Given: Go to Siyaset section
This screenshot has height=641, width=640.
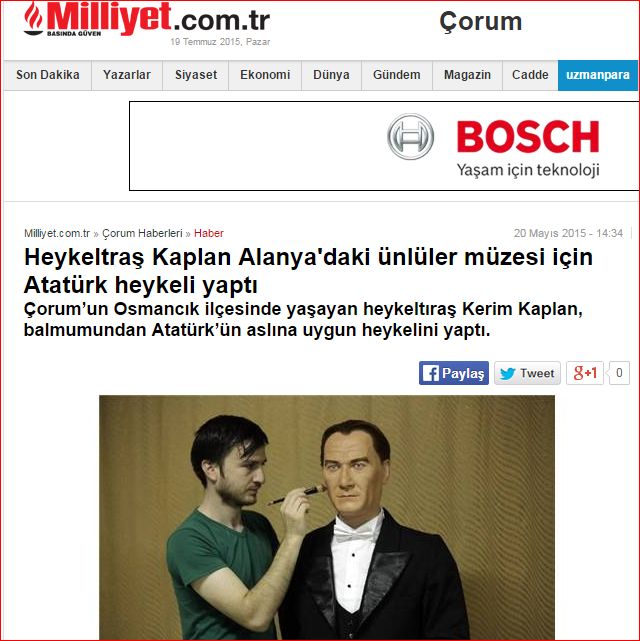Looking at the screenshot, I should pyautogui.click(x=196, y=75).
